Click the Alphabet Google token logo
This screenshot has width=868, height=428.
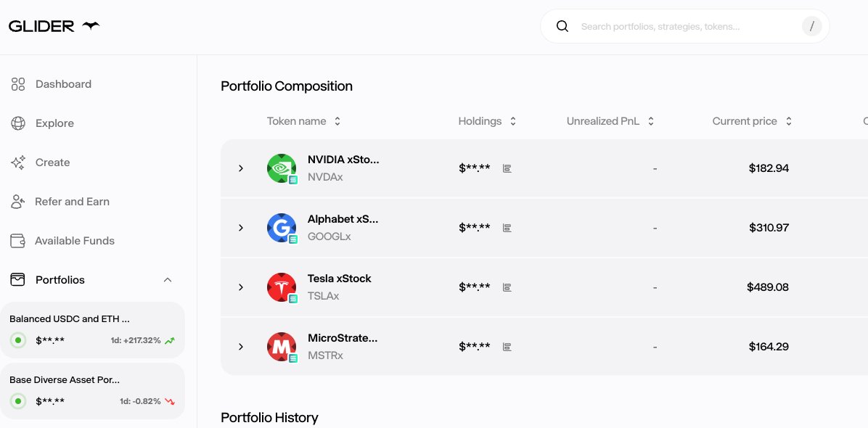coord(281,228)
